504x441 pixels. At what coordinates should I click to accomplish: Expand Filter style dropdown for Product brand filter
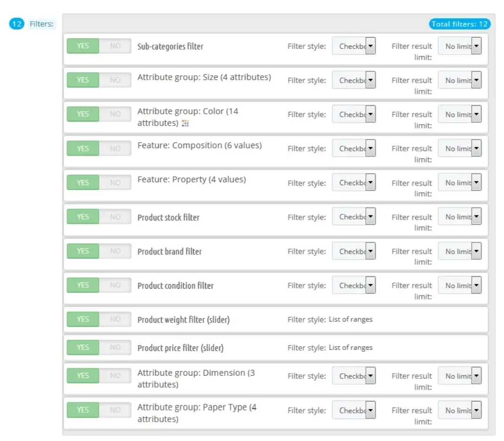click(x=354, y=251)
